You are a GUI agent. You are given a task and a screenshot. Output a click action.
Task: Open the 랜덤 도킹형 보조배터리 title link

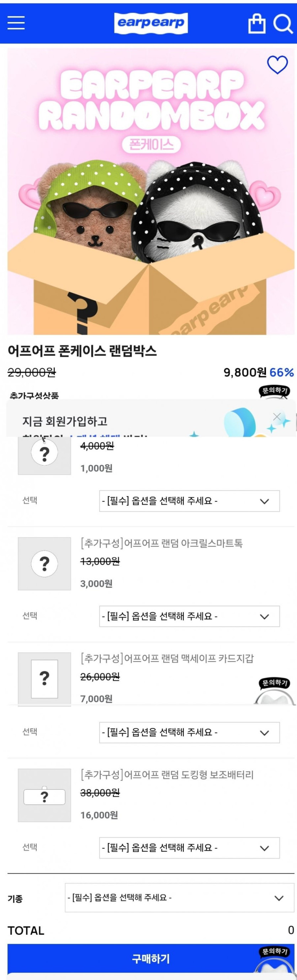pos(167,774)
